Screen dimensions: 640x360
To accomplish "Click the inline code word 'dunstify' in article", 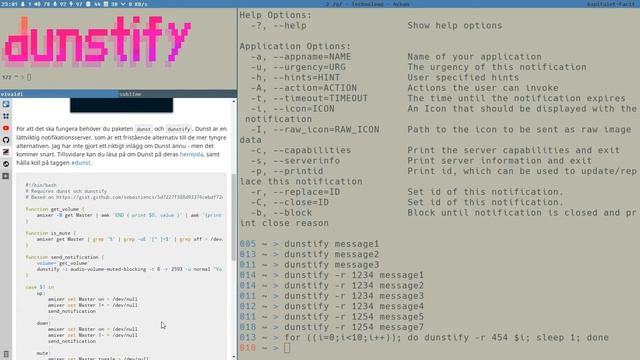I will (178, 129).
